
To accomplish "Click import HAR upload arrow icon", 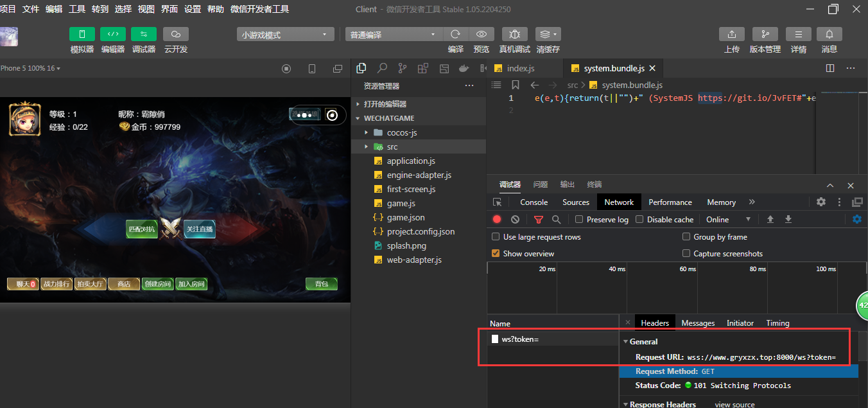I will pyautogui.click(x=770, y=219).
